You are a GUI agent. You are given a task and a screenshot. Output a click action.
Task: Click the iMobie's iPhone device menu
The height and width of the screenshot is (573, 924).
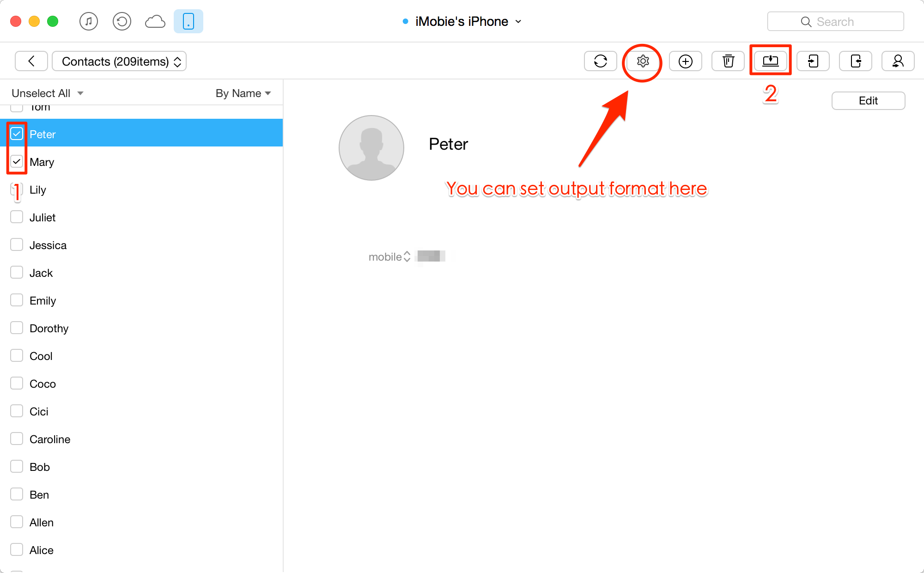click(x=462, y=21)
